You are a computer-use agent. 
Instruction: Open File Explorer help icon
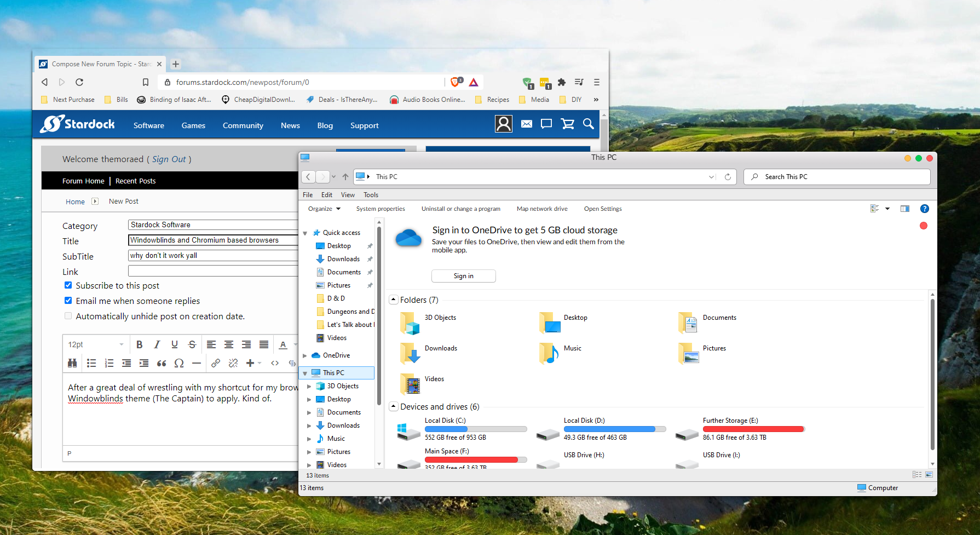(925, 209)
